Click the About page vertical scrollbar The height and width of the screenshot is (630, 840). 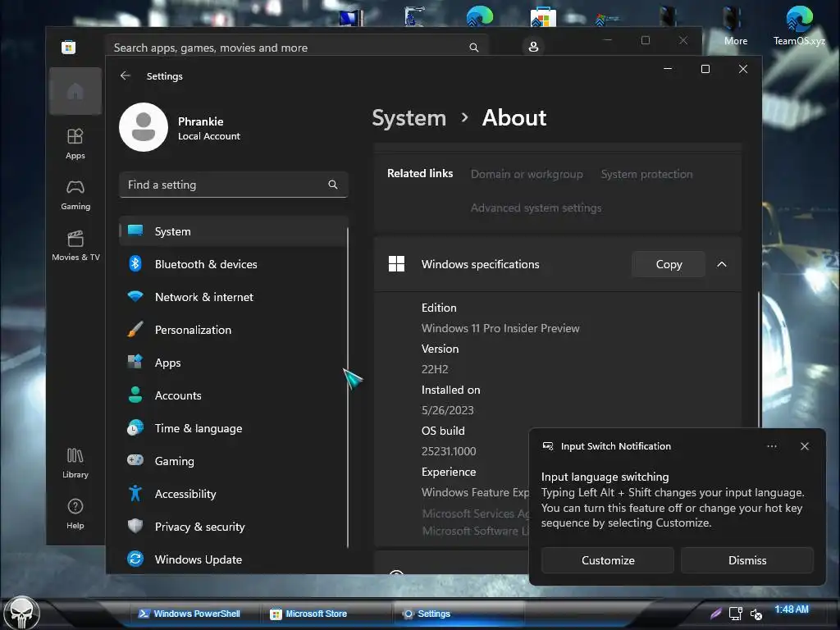tap(758, 359)
